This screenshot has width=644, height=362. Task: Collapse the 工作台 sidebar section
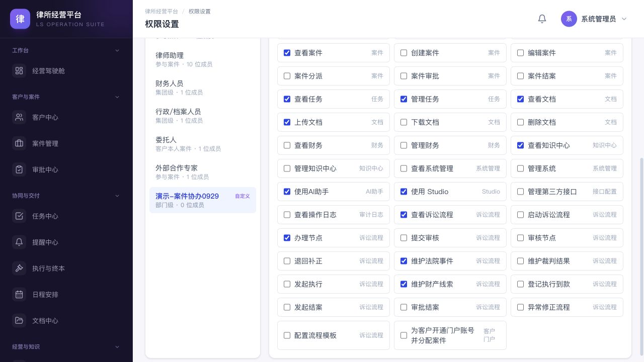tap(117, 50)
